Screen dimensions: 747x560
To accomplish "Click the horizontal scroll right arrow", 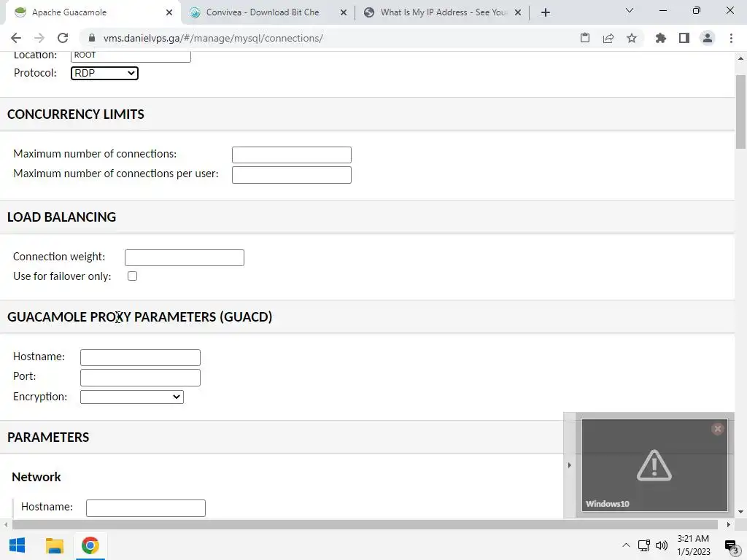I will click(x=729, y=525).
